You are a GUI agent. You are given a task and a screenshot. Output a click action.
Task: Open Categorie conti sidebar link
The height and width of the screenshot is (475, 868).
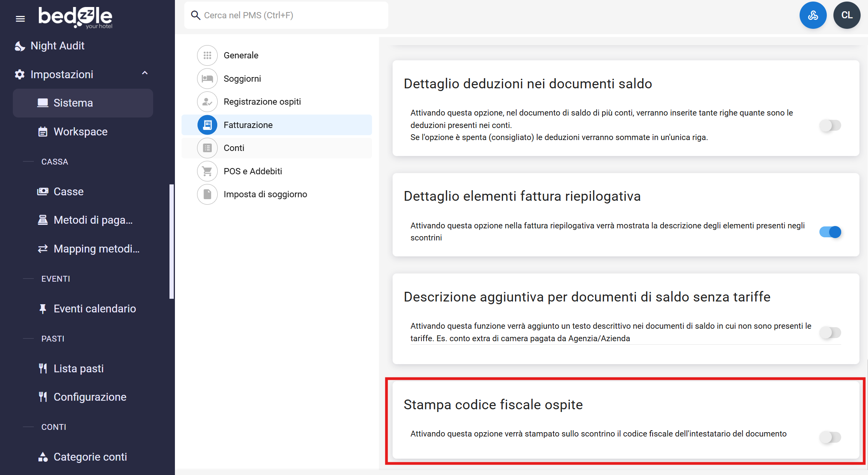[90, 457]
